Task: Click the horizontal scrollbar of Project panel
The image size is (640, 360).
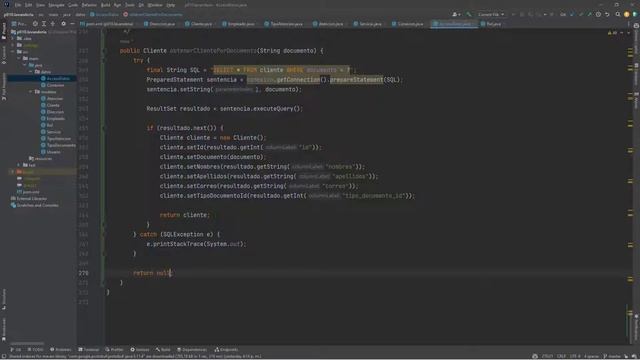Action: tap(27, 343)
